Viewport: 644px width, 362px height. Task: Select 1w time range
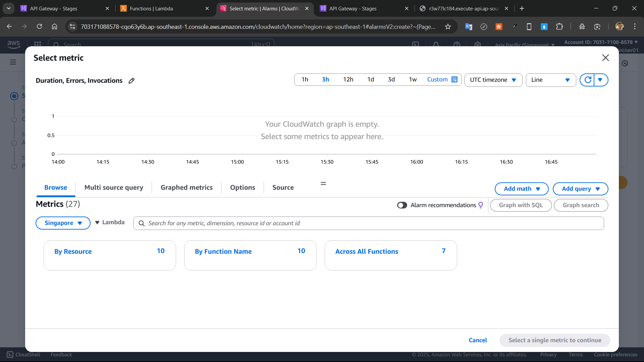click(413, 79)
